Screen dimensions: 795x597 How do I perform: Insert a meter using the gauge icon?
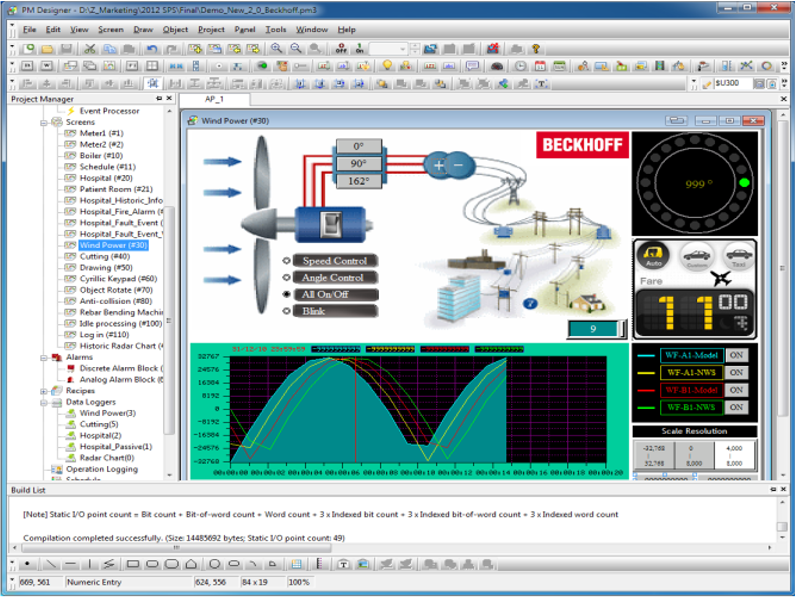[497, 66]
